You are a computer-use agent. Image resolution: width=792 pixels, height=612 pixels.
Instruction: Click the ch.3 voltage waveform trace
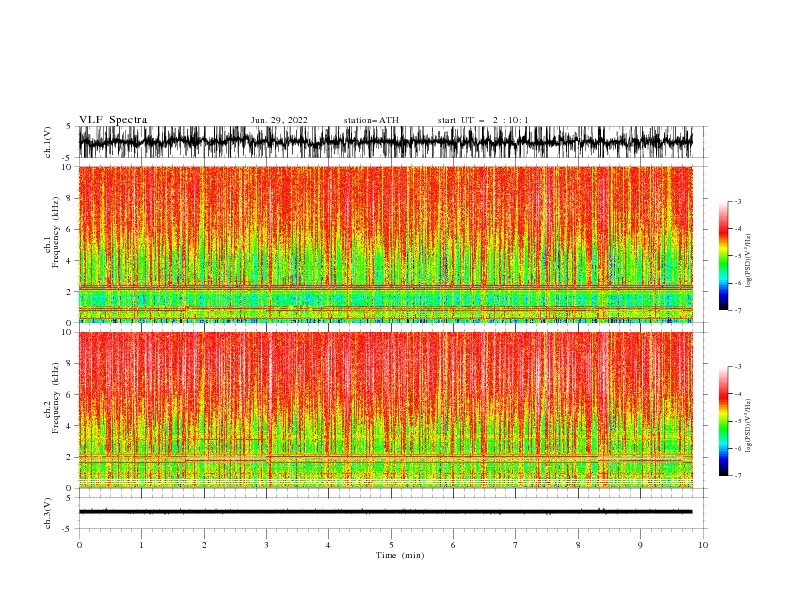[x=385, y=512]
